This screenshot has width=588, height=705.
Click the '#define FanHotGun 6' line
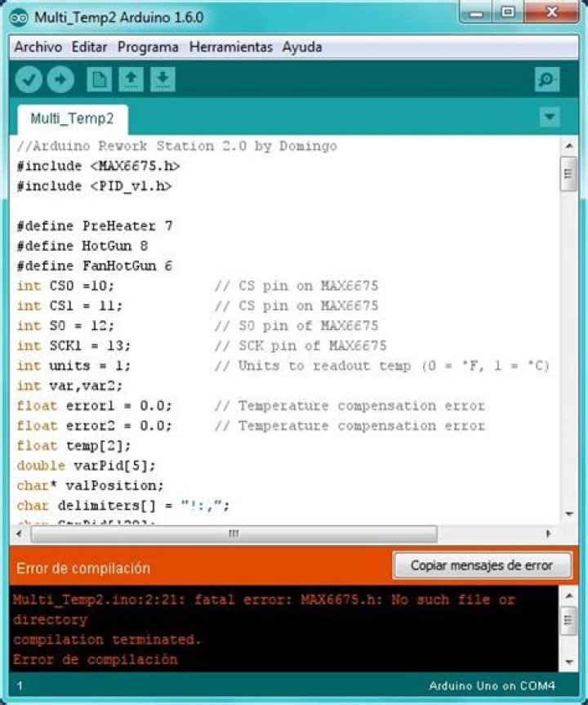[x=95, y=265]
